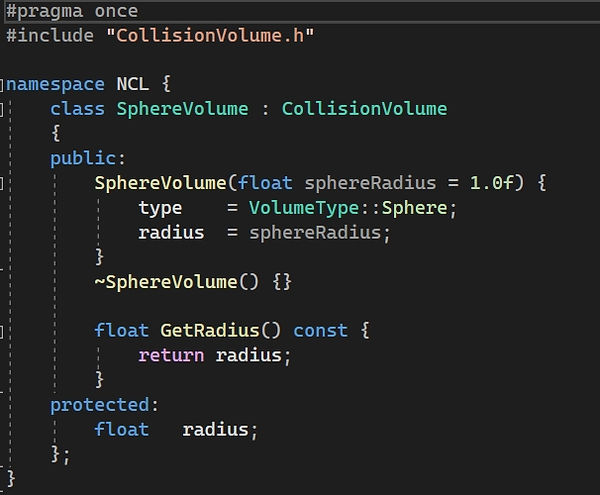Viewport: 600px width, 495px height.
Task: Click the "namespace" keyword
Action: coord(55,85)
